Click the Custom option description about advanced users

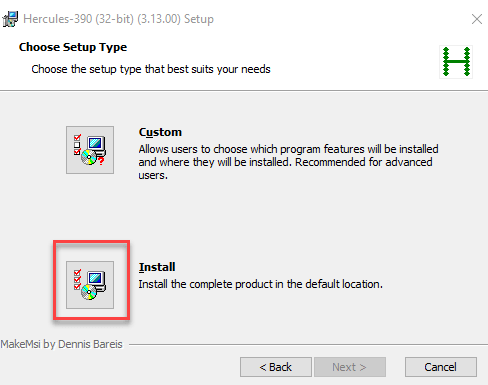click(x=288, y=162)
